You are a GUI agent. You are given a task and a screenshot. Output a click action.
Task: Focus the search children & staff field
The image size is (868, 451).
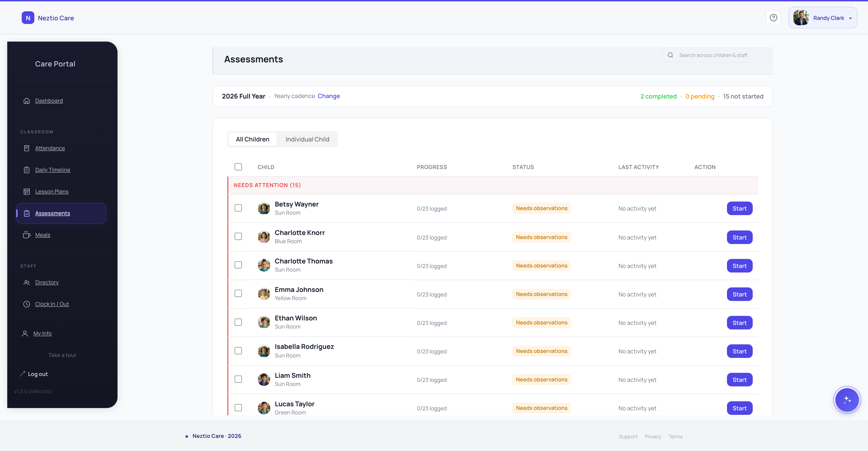[721, 55]
